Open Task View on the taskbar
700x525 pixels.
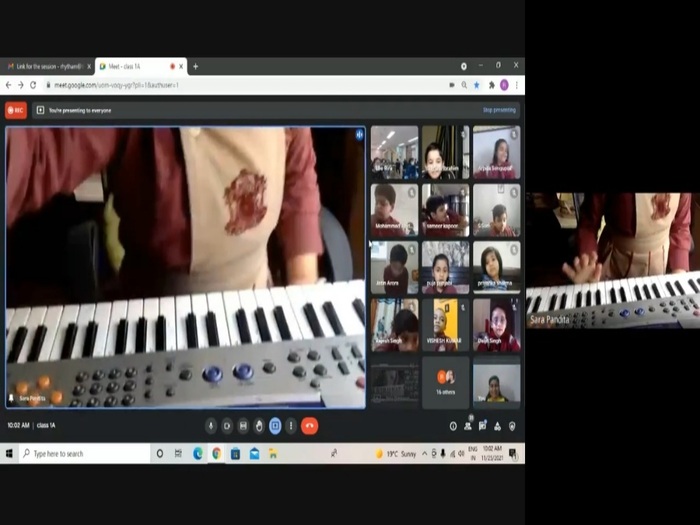178,454
